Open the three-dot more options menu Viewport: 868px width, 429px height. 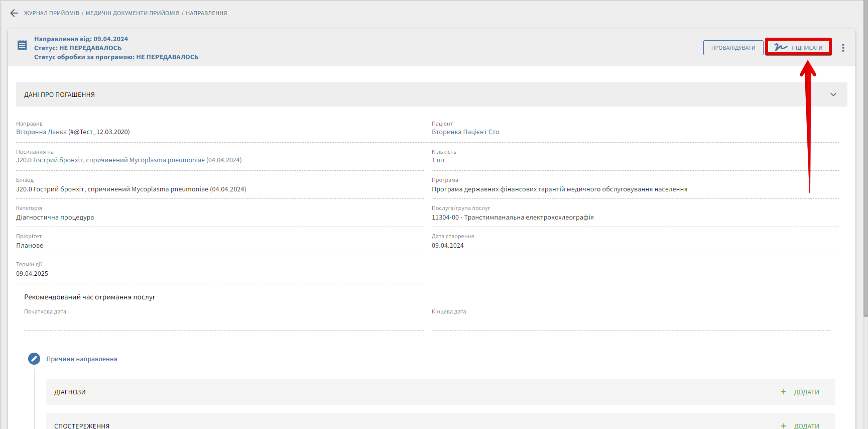pos(843,48)
